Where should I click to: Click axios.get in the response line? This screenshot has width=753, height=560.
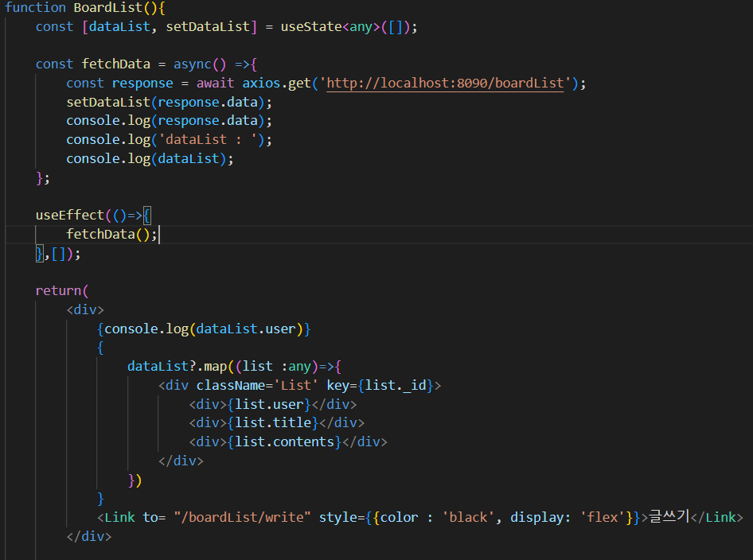(x=277, y=83)
